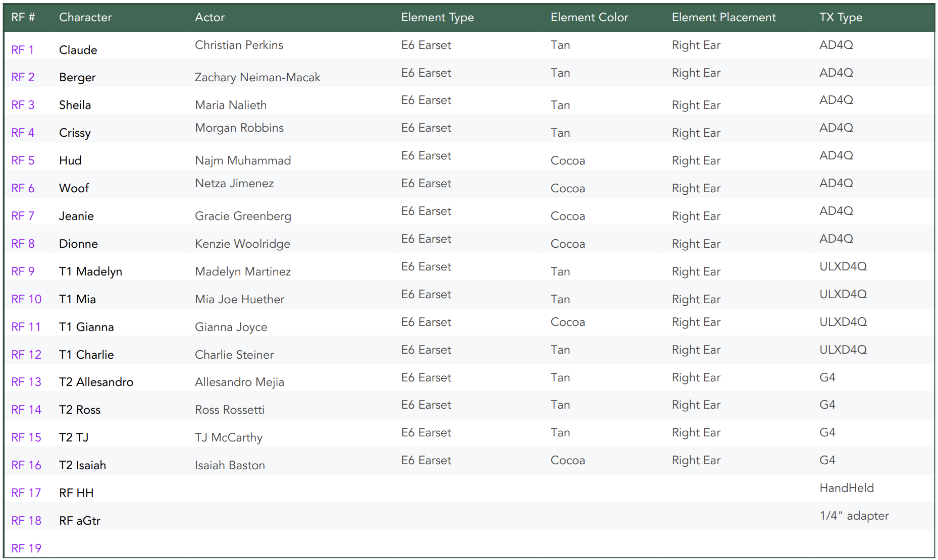Image resolution: width=938 pixels, height=560 pixels.
Task: Click the T1 Mia character cell
Action: (77, 299)
